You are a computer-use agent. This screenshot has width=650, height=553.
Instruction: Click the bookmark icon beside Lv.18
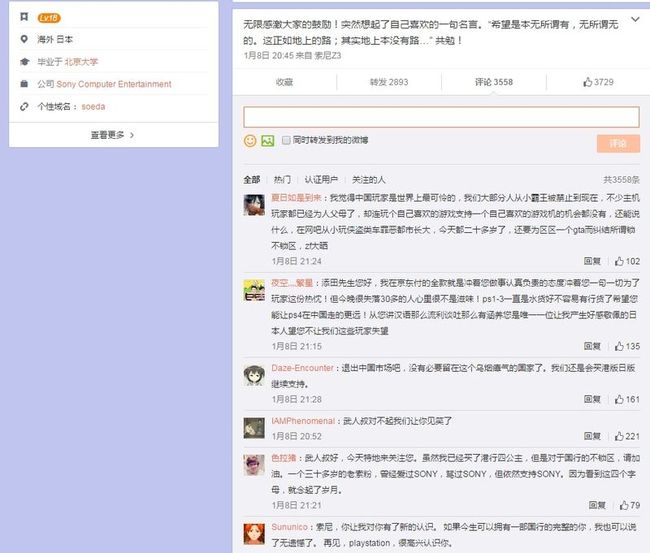click(x=24, y=17)
